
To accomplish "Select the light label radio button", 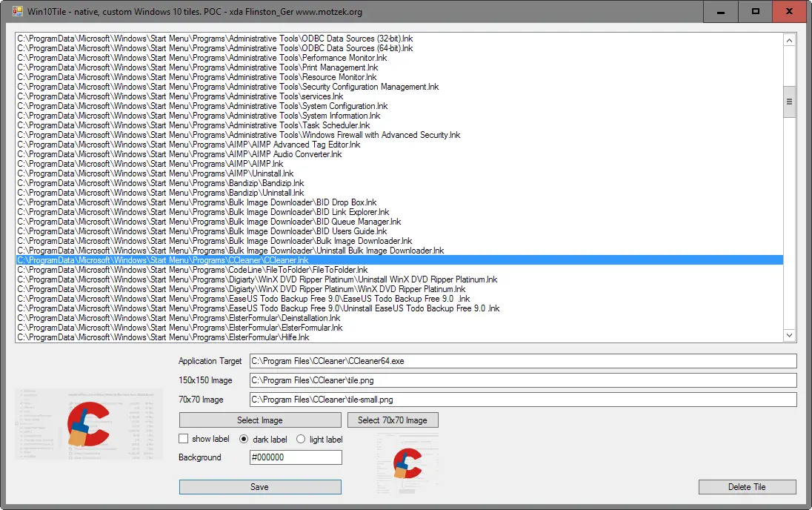I will 301,439.
